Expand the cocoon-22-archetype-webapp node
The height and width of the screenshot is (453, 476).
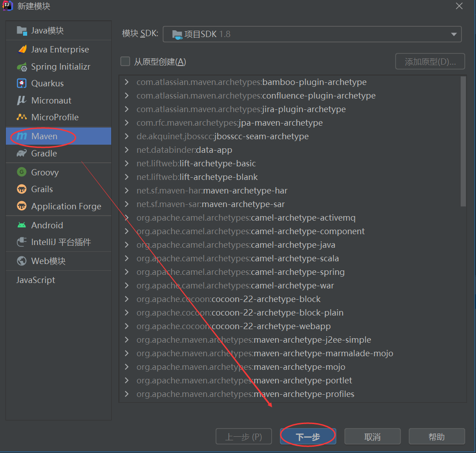click(x=127, y=326)
